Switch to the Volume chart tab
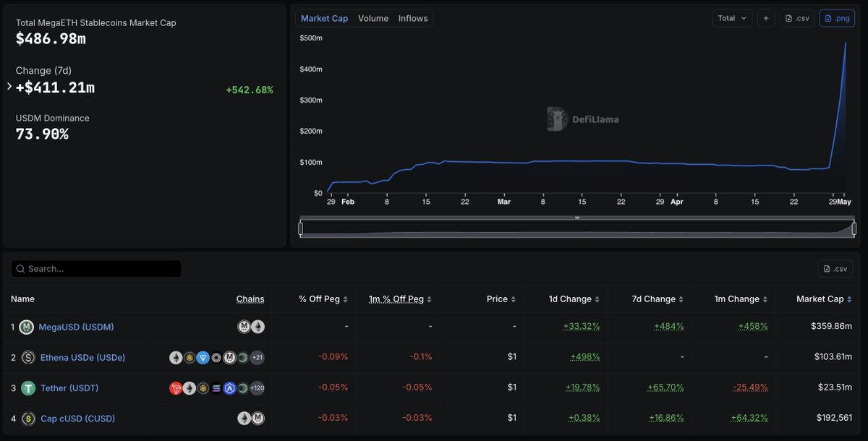The width and height of the screenshot is (868, 441). point(373,18)
